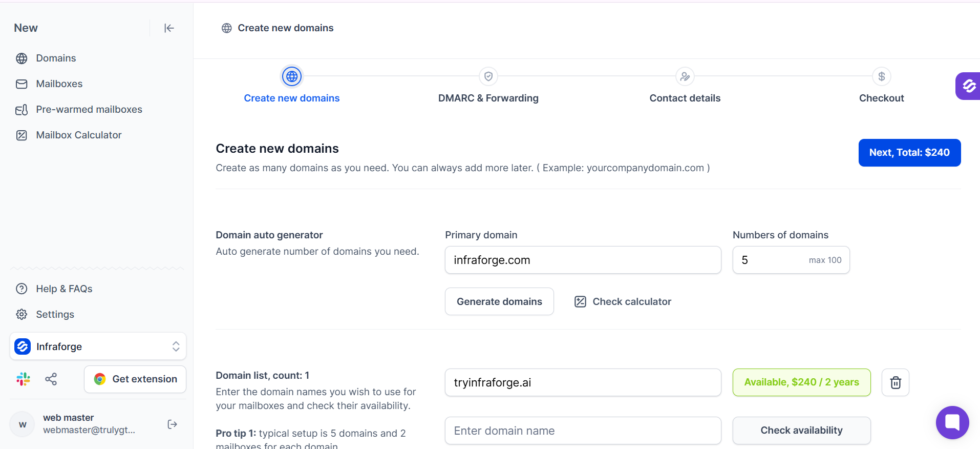Image resolution: width=980 pixels, height=449 pixels.
Task: Click the globe icon in page header
Action: [226, 28]
